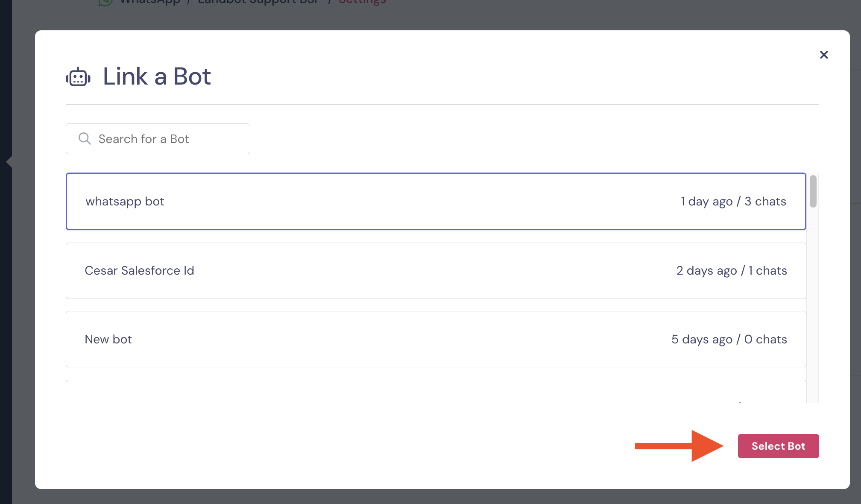
Task: Click the bot list scrollbar thumb
Action: [x=813, y=191]
